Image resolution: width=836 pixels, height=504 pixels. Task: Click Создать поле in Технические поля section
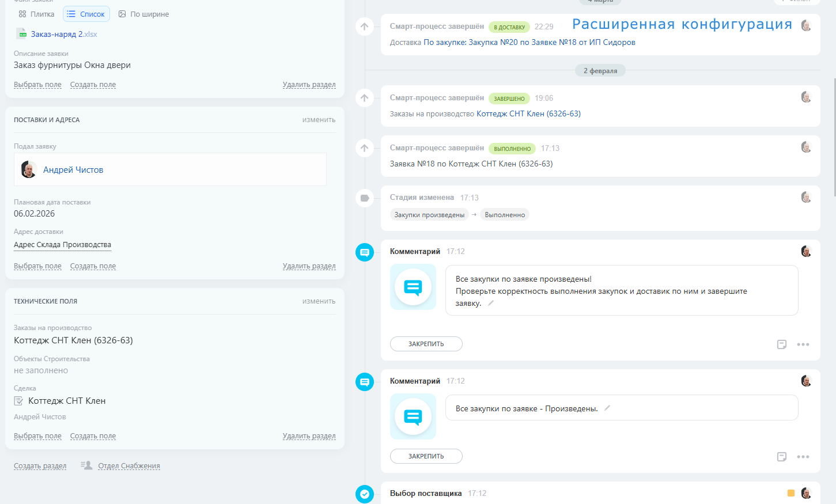pos(93,436)
